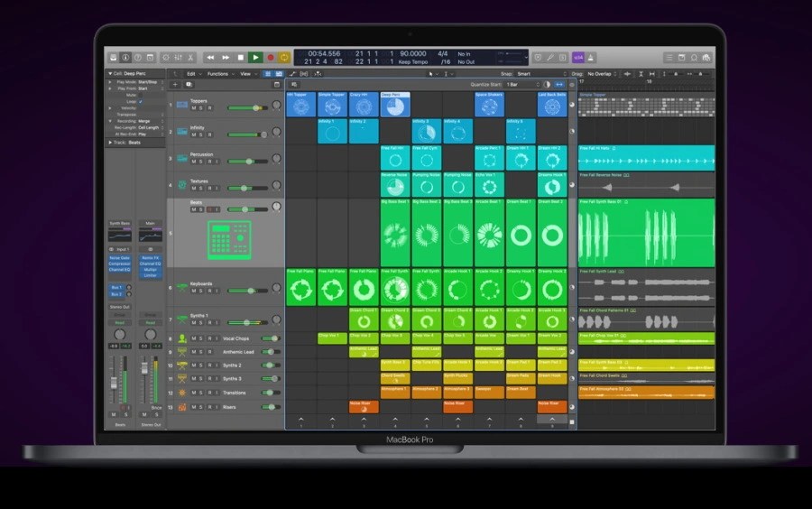Open the Limiter plug-in slot
The height and width of the screenshot is (509, 812).
[150, 275]
